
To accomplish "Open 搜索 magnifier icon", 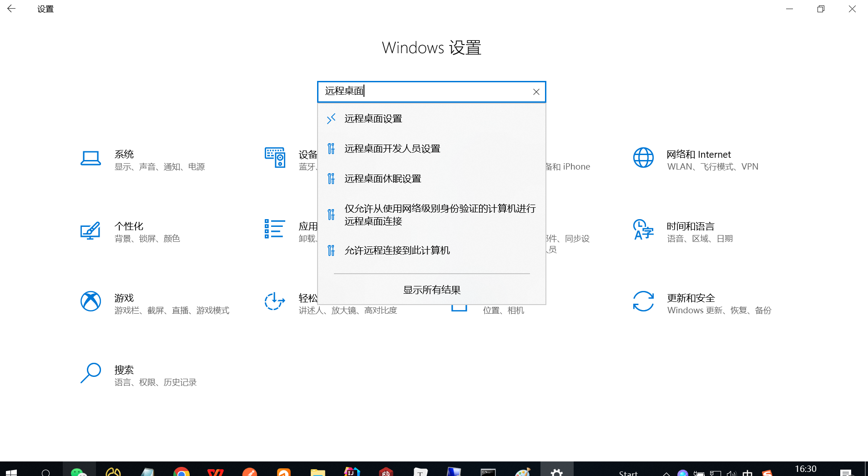I will click(x=91, y=373).
